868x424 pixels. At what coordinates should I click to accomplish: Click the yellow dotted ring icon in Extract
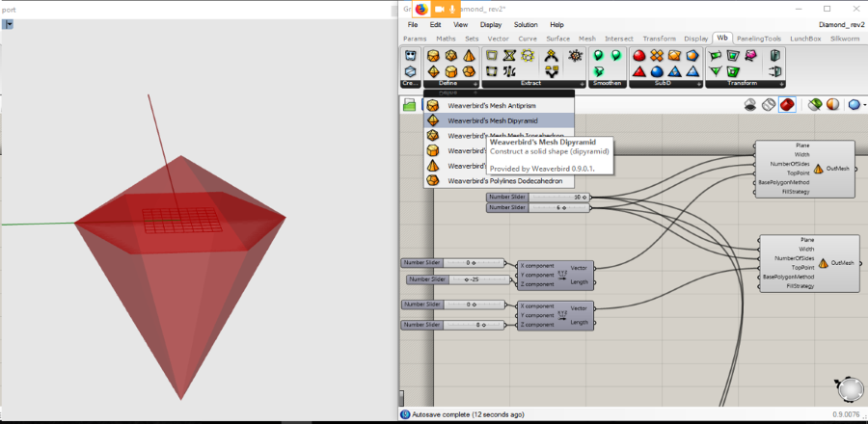click(x=528, y=56)
